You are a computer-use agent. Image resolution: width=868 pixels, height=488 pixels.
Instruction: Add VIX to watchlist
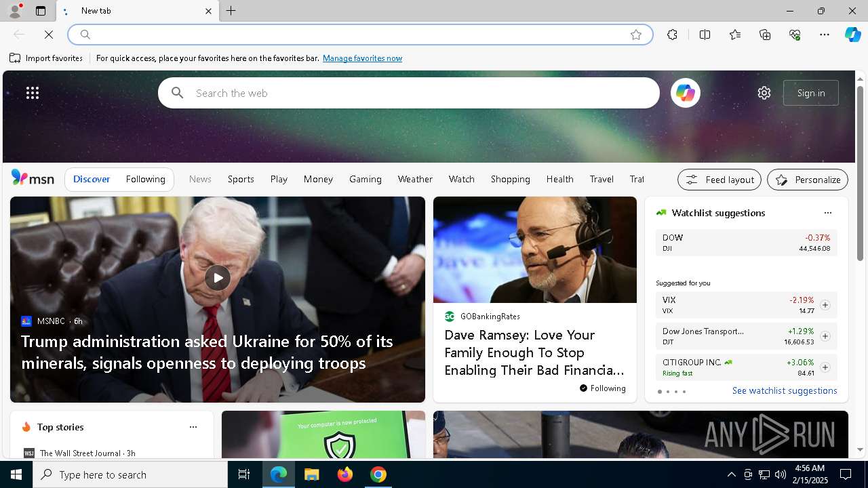click(825, 305)
